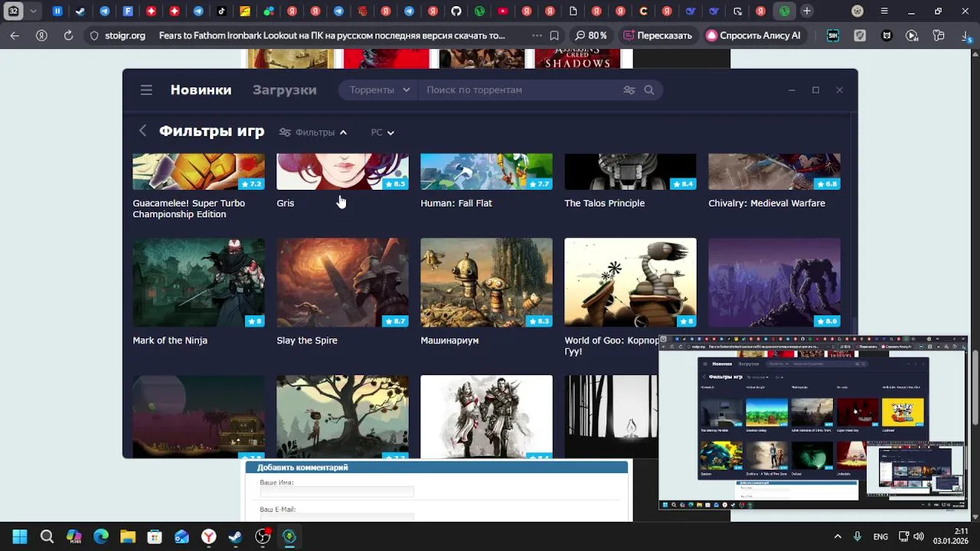
Task: Go back in the browser
Action: pos(15,35)
